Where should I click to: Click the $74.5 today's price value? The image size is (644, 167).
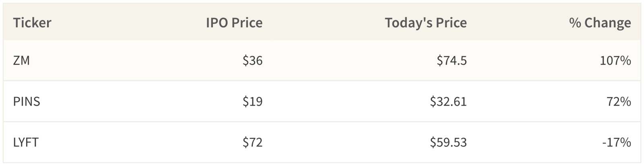point(452,60)
